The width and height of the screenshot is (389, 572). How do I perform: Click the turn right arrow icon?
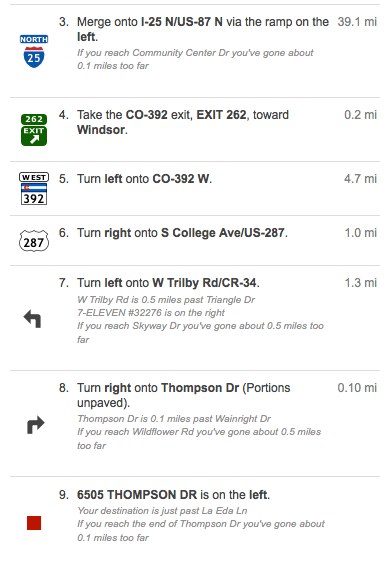35,425
